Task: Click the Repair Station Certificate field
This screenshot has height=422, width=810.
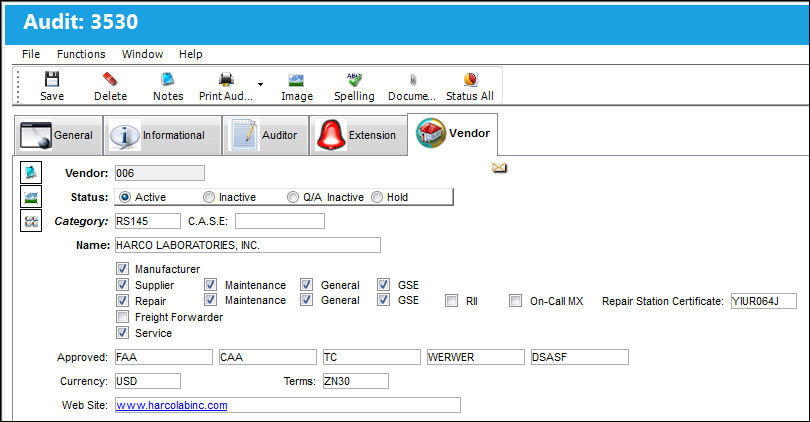Action: [x=764, y=301]
